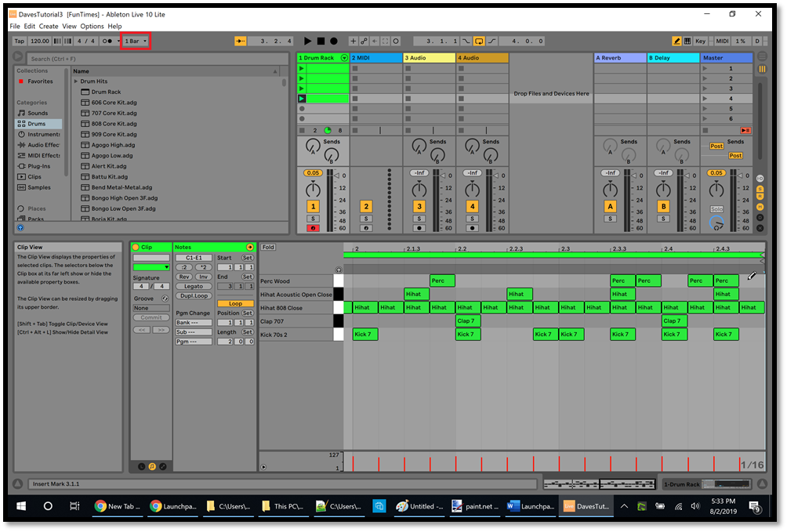The width and height of the screenshot is (787, 532).
Task: Open the Create menu
Action: (49, 26)
